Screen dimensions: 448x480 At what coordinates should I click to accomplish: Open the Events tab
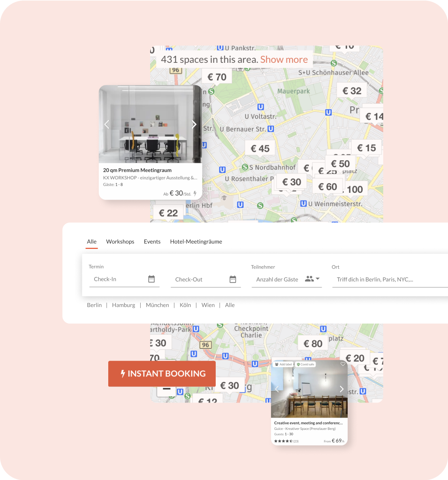[x=152, y=242]
